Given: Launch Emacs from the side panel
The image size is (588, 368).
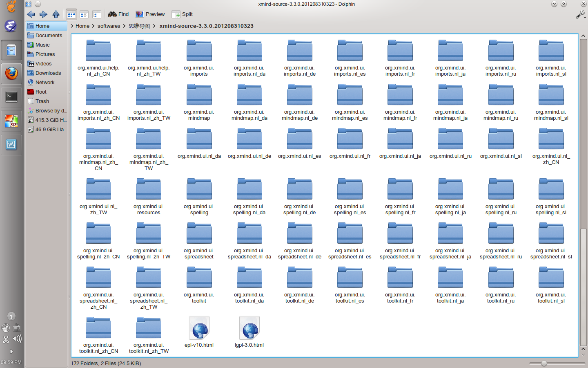Looking at the screenshot, I should pos(11,26).
